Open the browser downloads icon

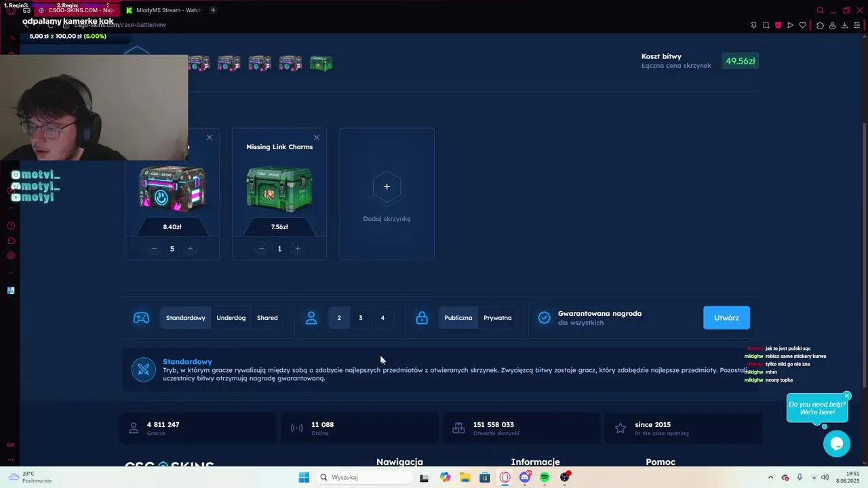point(844,25)
